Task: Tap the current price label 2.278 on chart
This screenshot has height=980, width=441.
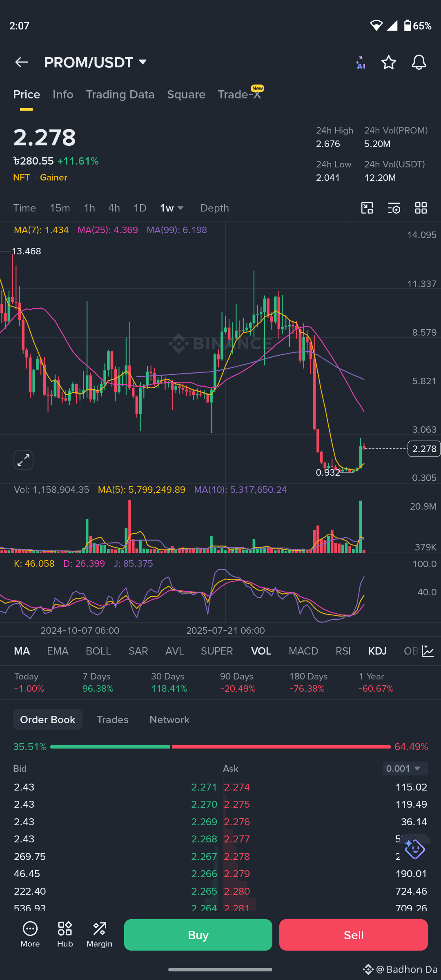Action: 424,449
